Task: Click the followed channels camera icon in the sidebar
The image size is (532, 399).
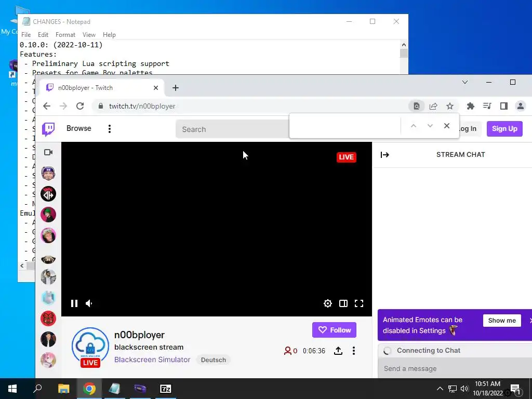Action: [x=48, y=152]
